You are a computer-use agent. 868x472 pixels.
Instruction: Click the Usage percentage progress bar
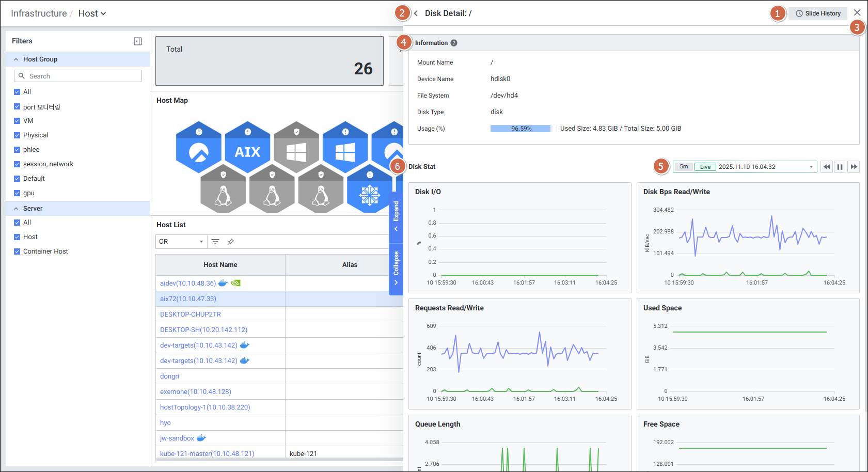tap(520, 129)
